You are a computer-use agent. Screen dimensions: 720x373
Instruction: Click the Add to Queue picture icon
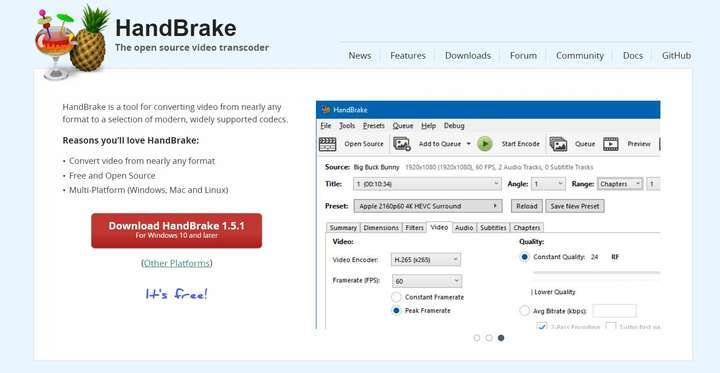[402, 144]
